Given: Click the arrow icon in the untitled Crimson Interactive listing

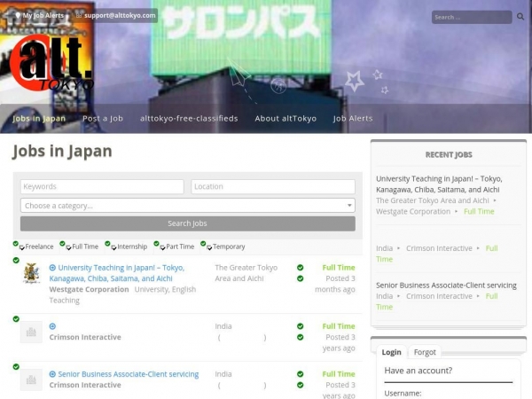Looking at the screenshot, I should [52, 326].
